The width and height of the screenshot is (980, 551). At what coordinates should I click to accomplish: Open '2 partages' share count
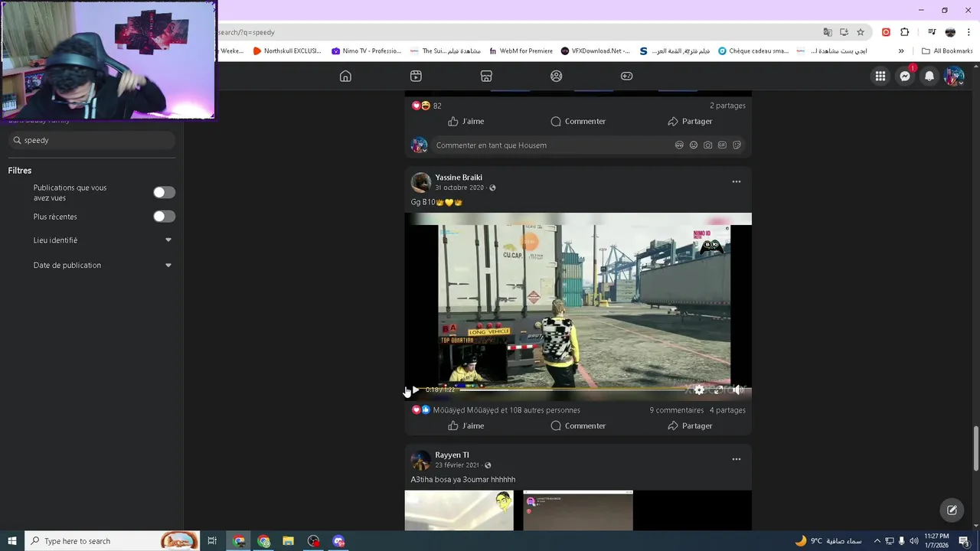point(727,106)
